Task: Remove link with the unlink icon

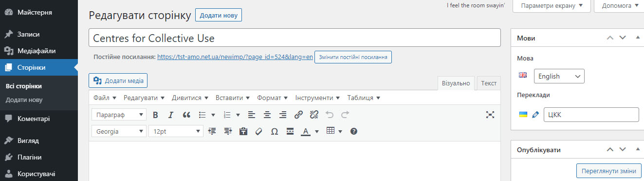Action: pos(314,115)
